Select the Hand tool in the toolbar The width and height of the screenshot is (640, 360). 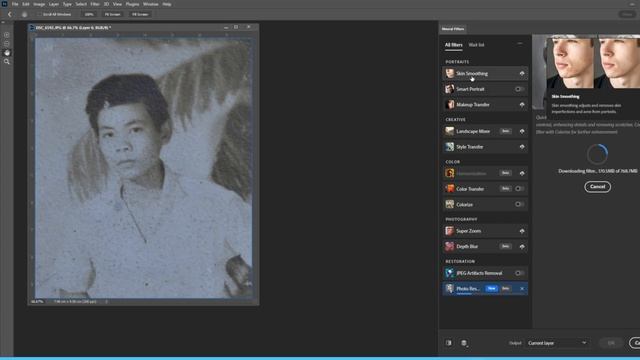click(x=7, y=53)
